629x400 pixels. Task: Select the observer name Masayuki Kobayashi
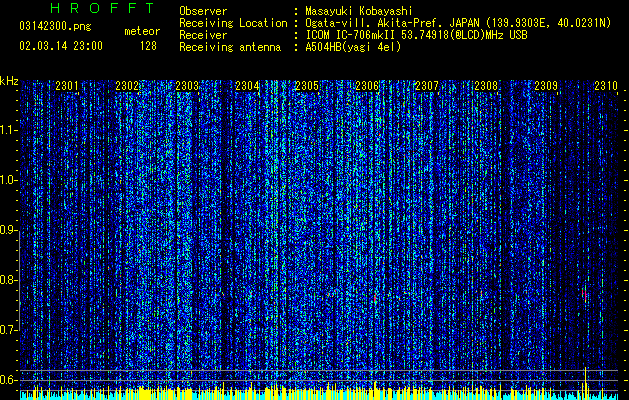(359, 11)
